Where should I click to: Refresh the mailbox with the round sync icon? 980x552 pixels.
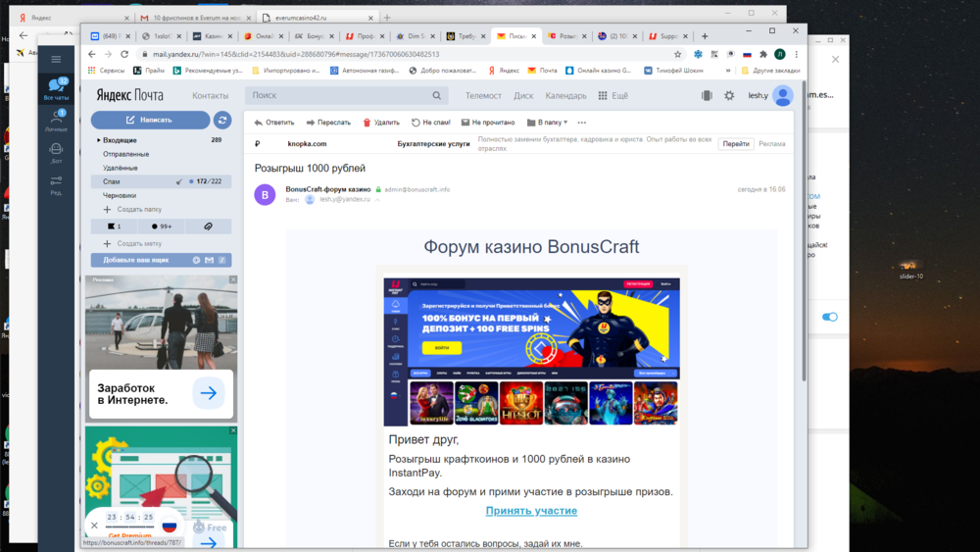coord(221,120)
